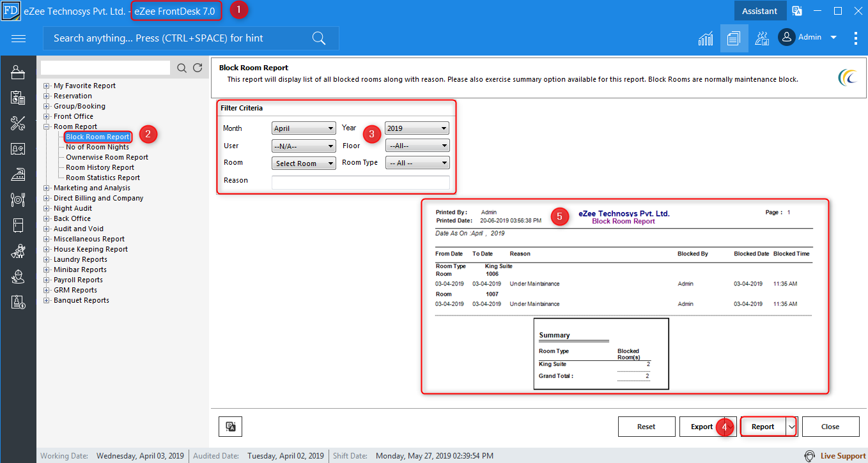Click the magnifier icon in the top search bar
Viewport: 868px width, 463px height.
pos(319,38)
